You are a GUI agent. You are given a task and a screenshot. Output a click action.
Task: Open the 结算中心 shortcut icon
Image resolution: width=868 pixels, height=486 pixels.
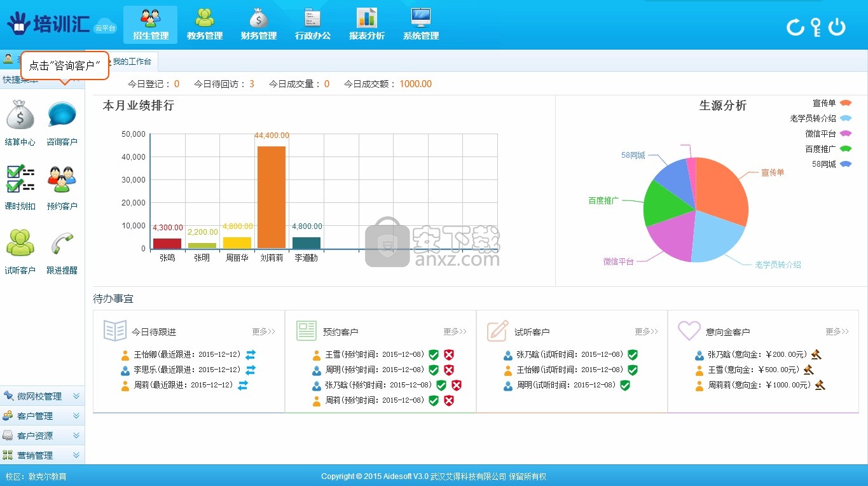coord(20,116)
